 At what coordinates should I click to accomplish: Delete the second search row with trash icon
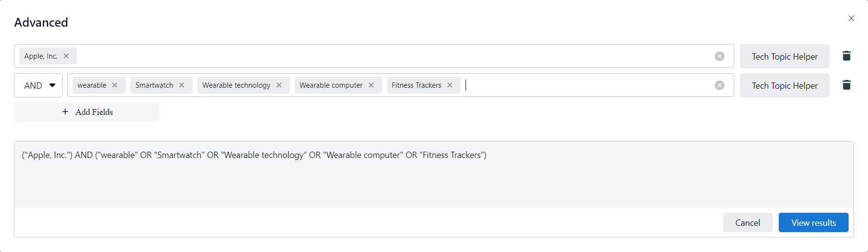click(x=847, y=85)
